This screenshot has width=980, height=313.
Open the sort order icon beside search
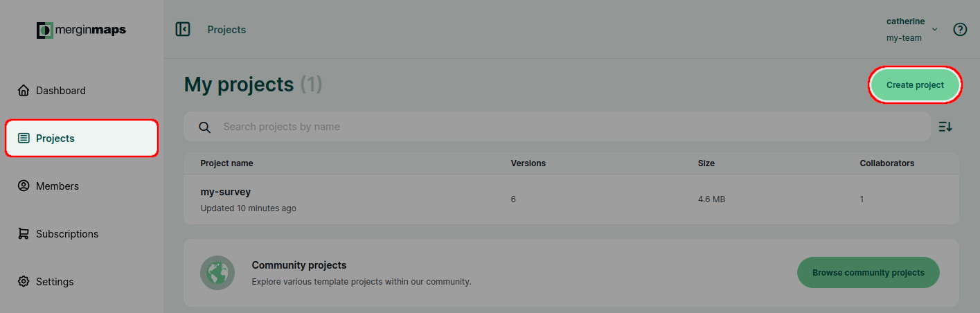pos(945,127)
